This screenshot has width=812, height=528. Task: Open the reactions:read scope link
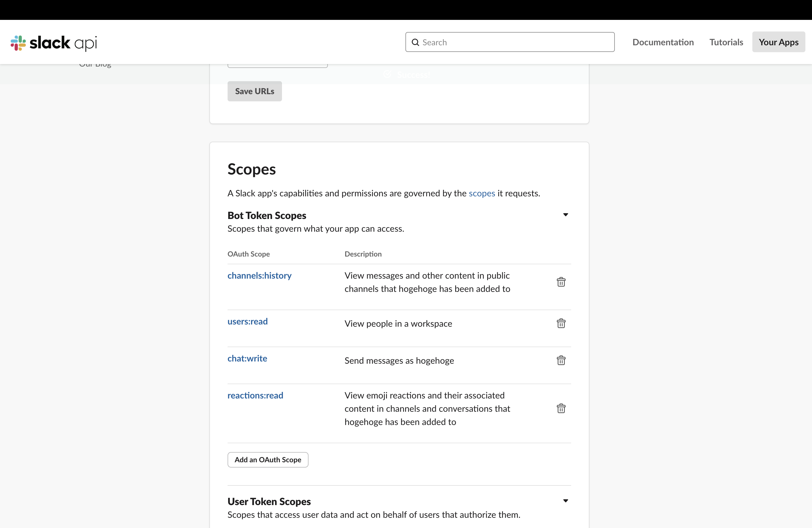tap(255, 395)
